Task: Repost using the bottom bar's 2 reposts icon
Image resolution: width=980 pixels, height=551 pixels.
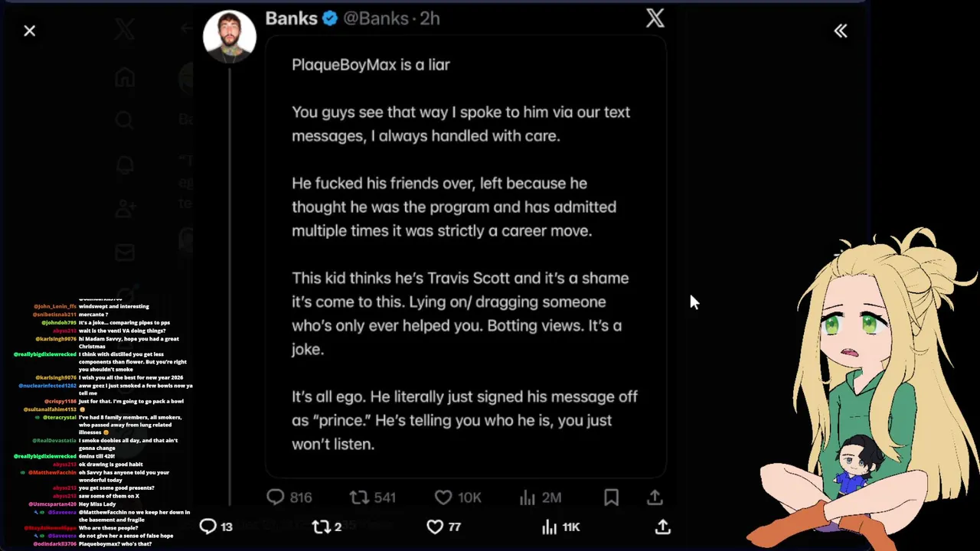Action: point(321,527)
